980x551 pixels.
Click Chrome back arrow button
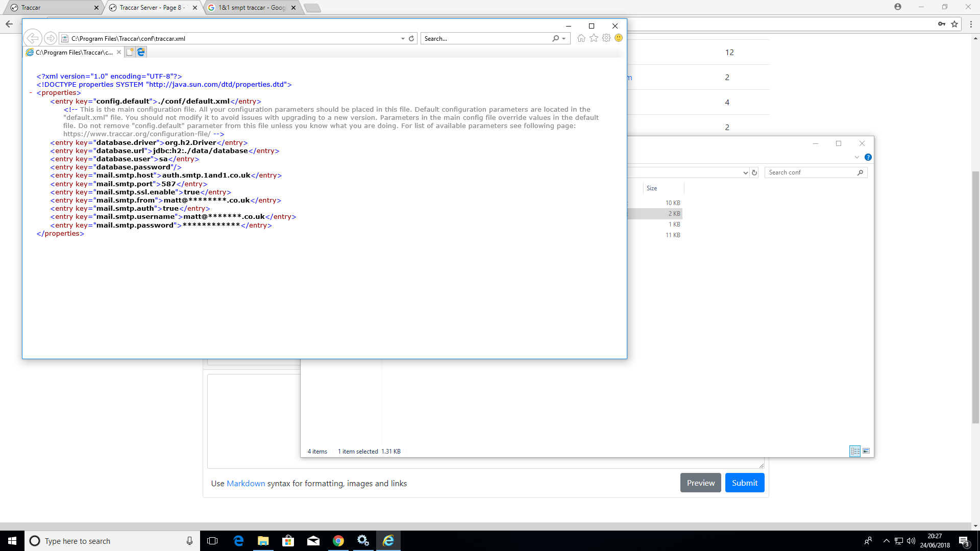9,24
